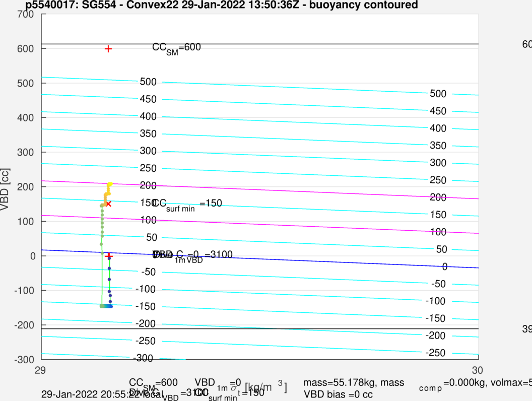Click the right contour label -100
Viewport: 532px width, 401px height.
point(435,301)
